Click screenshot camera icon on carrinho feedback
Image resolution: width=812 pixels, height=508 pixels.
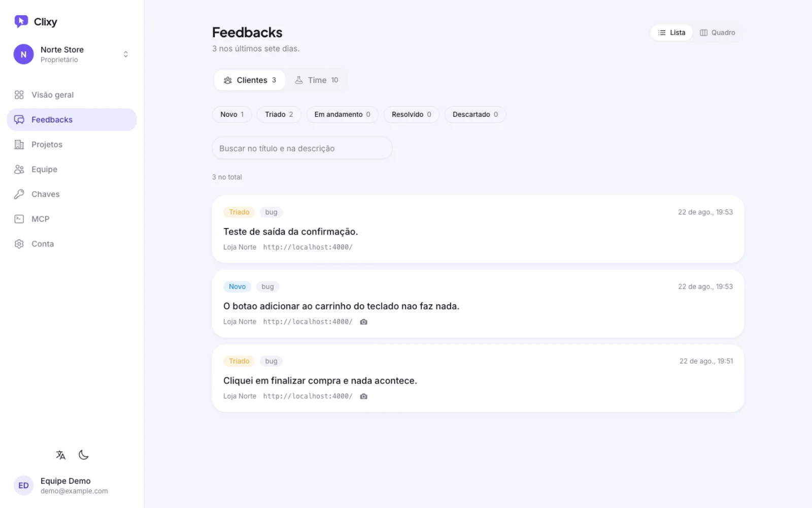pos(363,322)
